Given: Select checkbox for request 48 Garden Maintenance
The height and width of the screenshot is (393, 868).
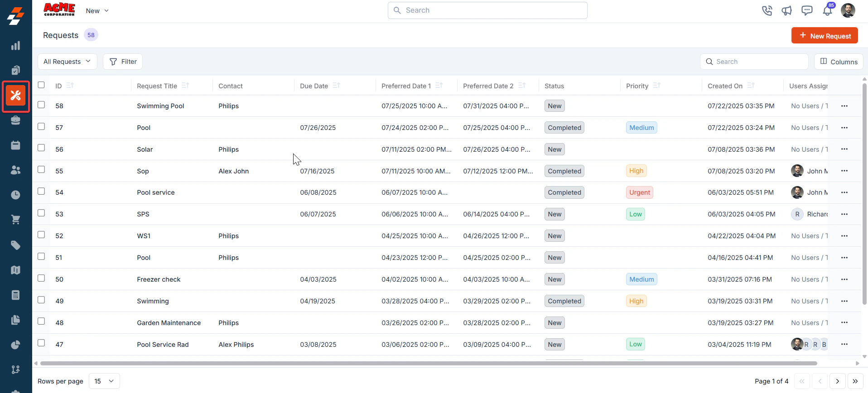Looking at the screenshot, I should 41,321.
